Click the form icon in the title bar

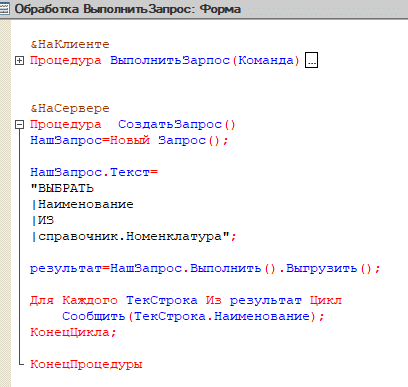click(x=5, y=8)
